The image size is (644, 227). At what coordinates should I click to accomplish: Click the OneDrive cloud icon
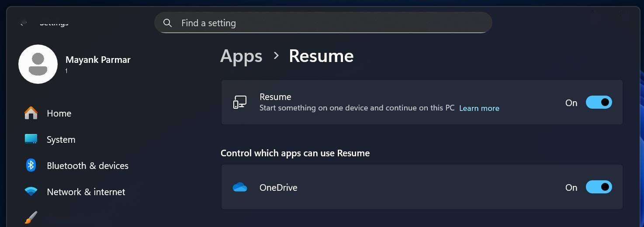tap(240, 188)
